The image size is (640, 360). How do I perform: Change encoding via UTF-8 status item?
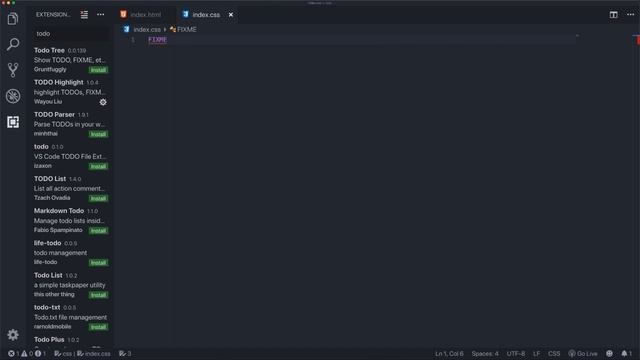pos(516,353)
